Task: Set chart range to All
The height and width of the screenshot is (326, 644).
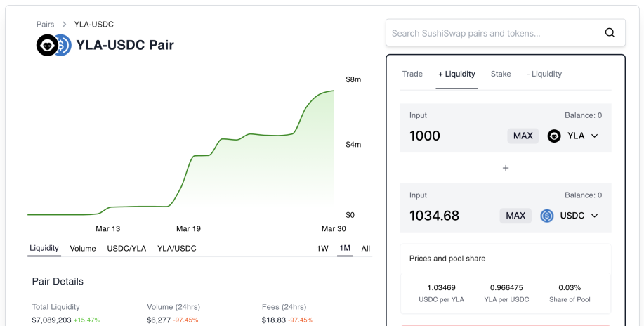Action: pyautogui.click(x=365, y=248)
